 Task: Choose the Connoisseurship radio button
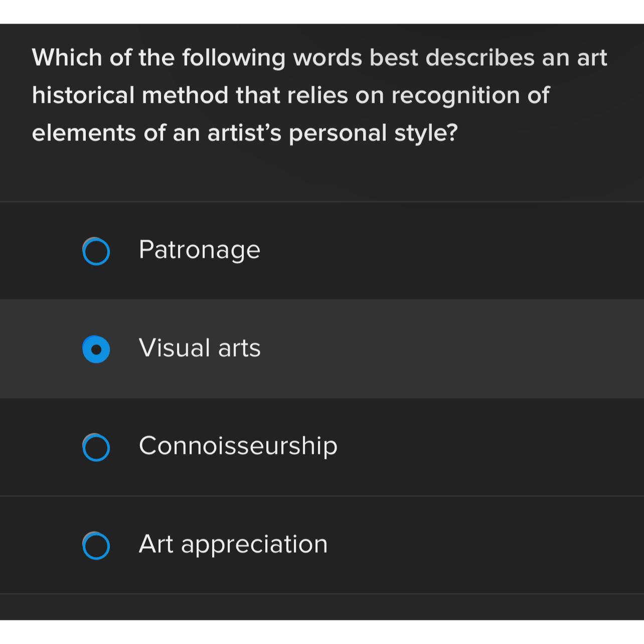tap(96, 447)
